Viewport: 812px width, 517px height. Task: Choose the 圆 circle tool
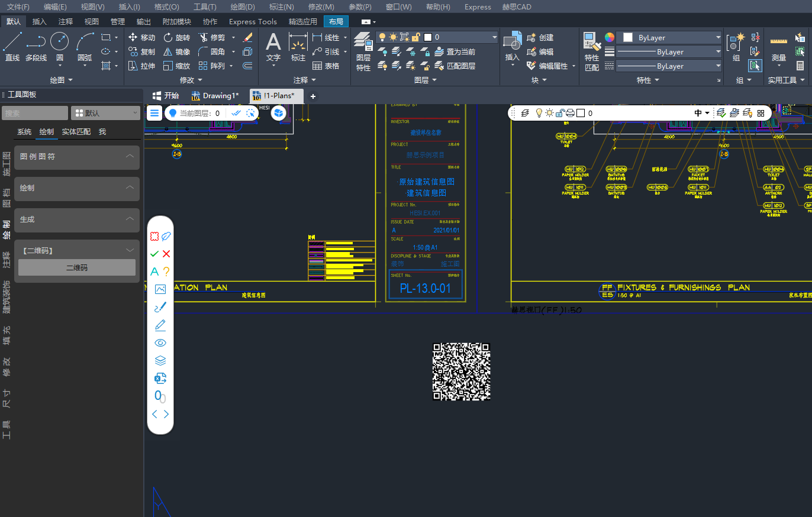[x=59, y=47]
